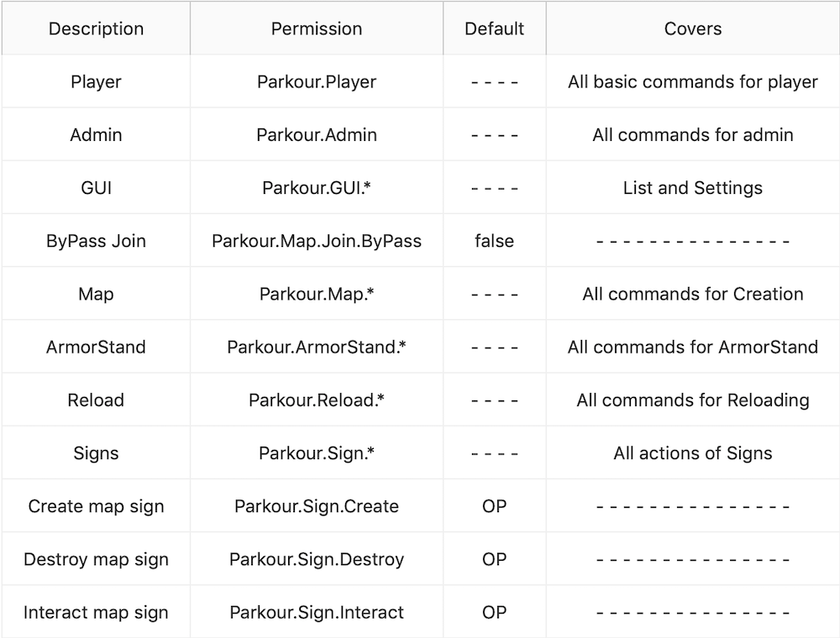Select the Destroy map sign description
This screenshot has width=840, height=638.
[96, 559]
